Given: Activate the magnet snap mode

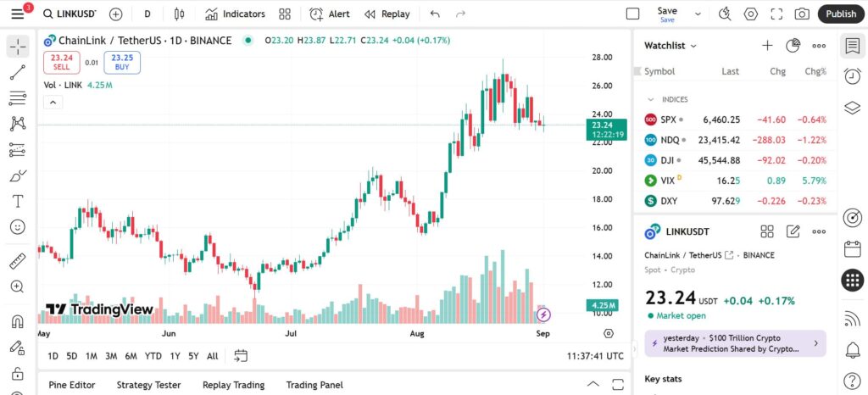Looking at the screenshot, I should click(x=18, y=321).
